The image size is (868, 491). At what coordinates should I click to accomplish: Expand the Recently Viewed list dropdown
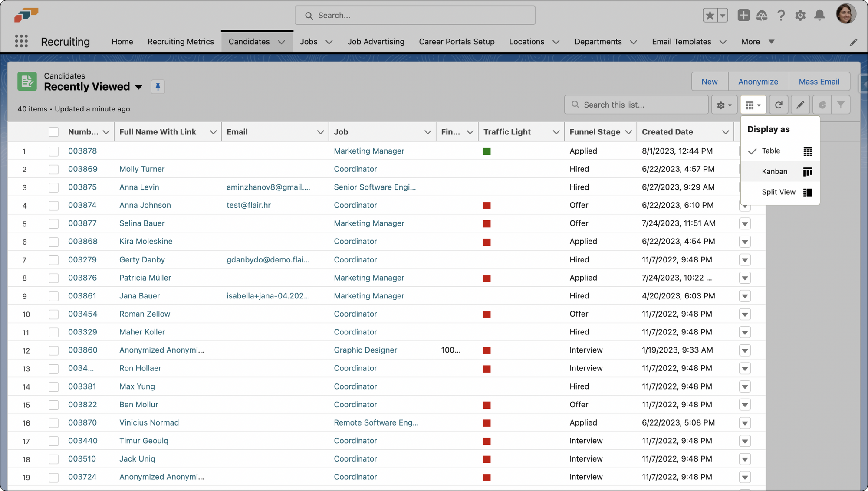click(138, 87)
